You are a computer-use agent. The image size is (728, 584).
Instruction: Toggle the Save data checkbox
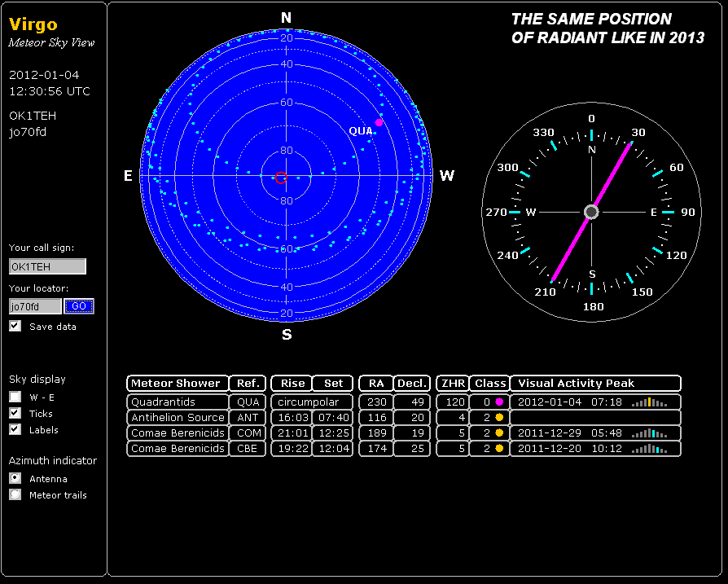[15, 326]
